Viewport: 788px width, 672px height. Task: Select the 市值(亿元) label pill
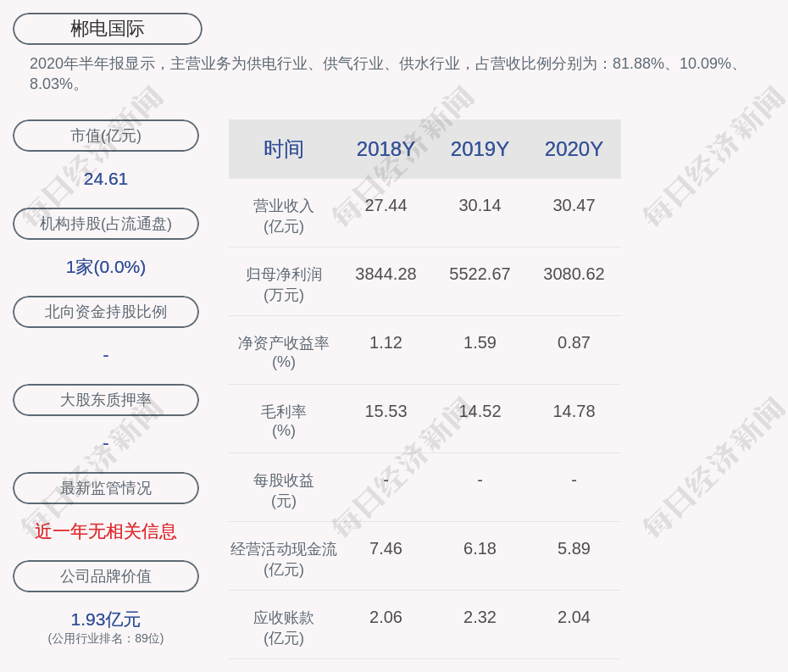click(x=106, y=136)
